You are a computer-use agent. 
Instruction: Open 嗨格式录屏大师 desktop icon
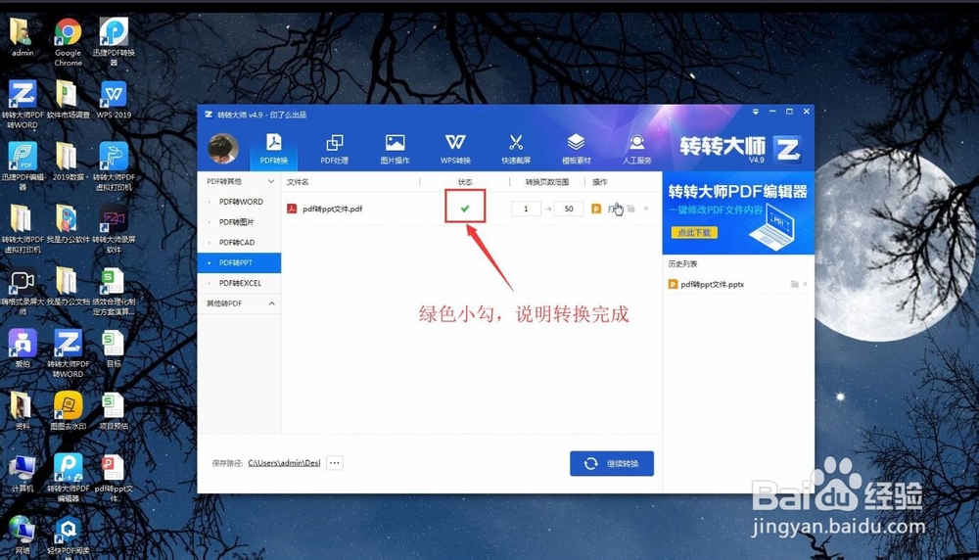[x=23, y=291]
